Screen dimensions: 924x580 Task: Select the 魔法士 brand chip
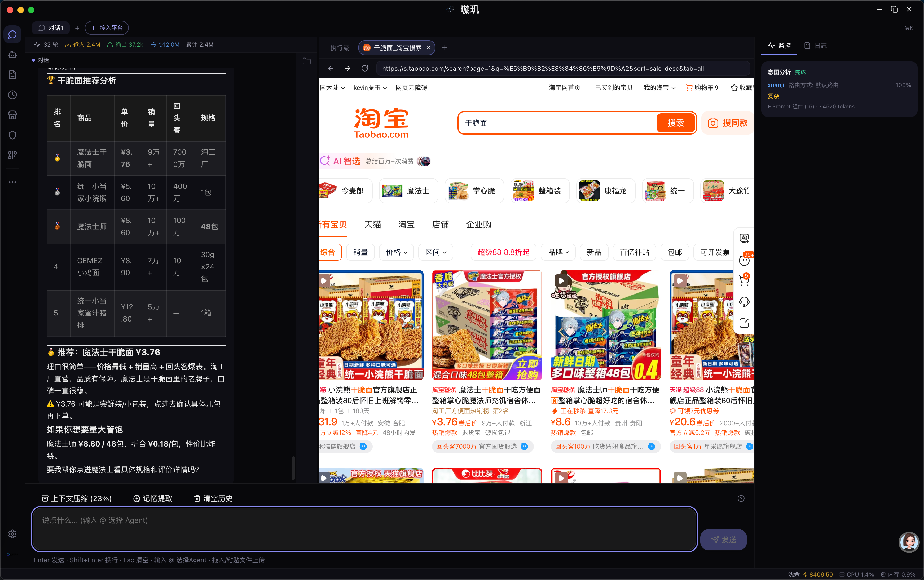[x=408, y=190]
